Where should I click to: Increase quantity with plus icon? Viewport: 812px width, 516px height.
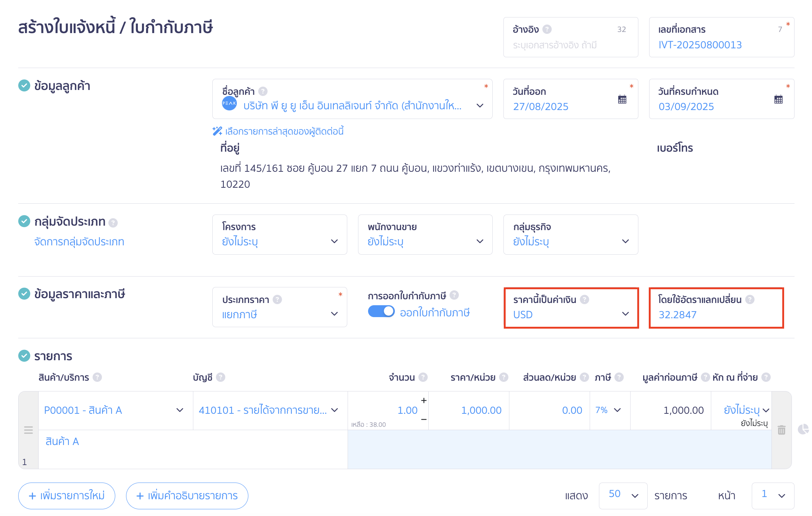click(424, 400)
